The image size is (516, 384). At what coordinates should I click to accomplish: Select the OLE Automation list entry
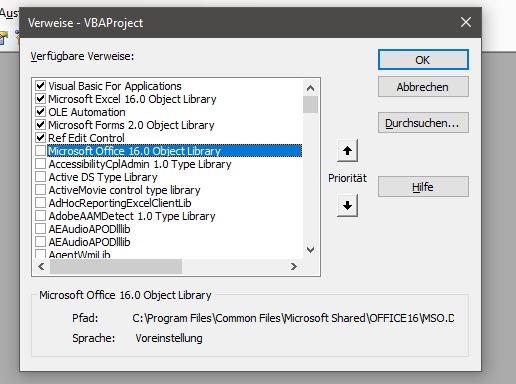click(87, 112)
